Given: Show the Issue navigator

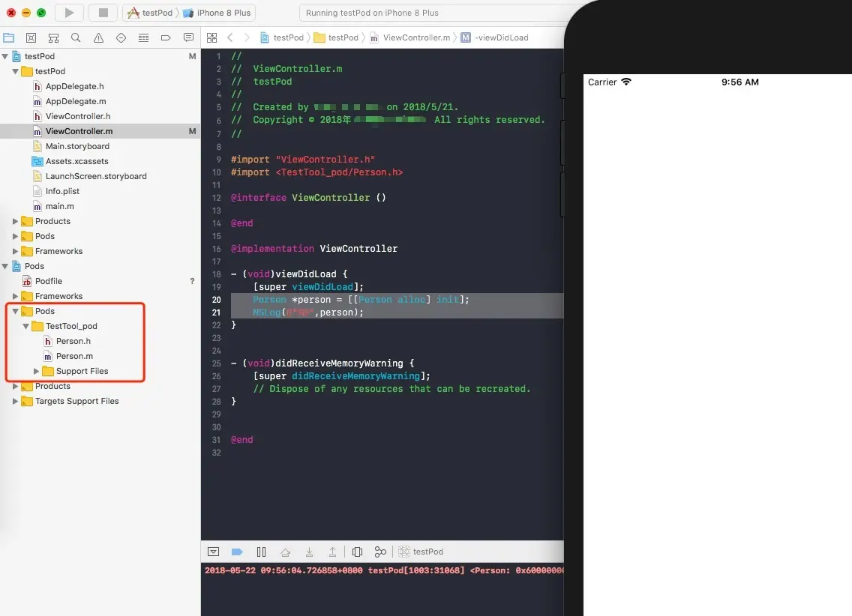Looking at the screenshot, I should pyautogui.click(x=98, y=37).
